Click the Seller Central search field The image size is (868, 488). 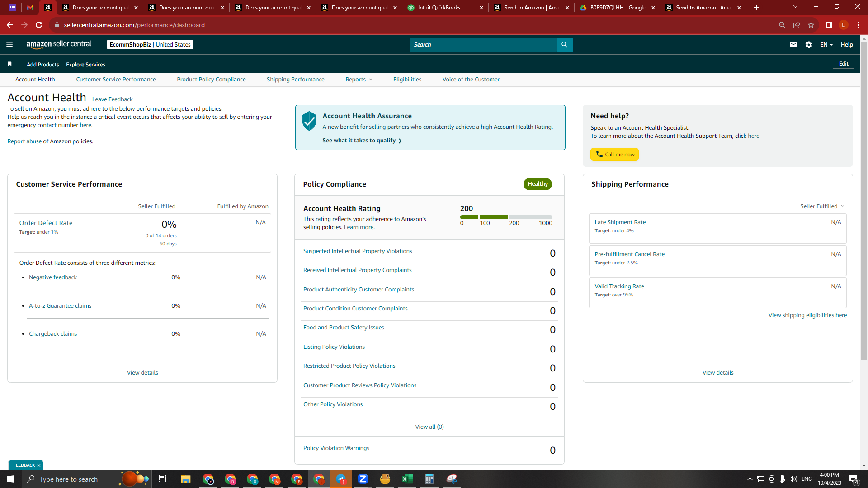tap(483, 44)
